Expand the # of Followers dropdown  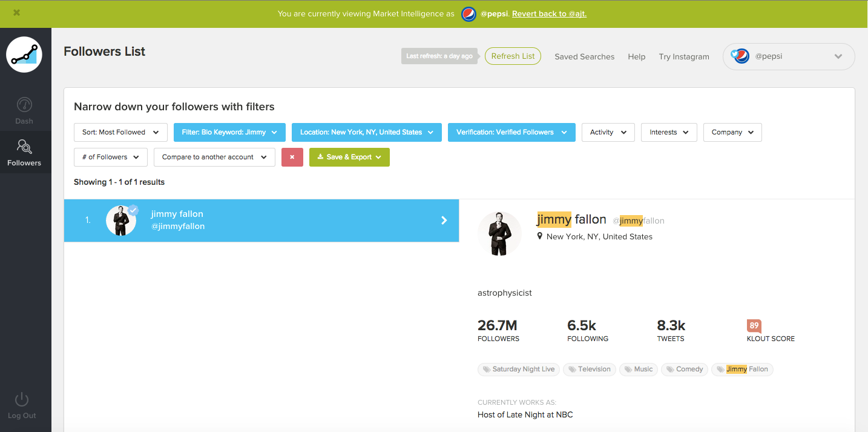pyautogui.click(x=111, y=157)
